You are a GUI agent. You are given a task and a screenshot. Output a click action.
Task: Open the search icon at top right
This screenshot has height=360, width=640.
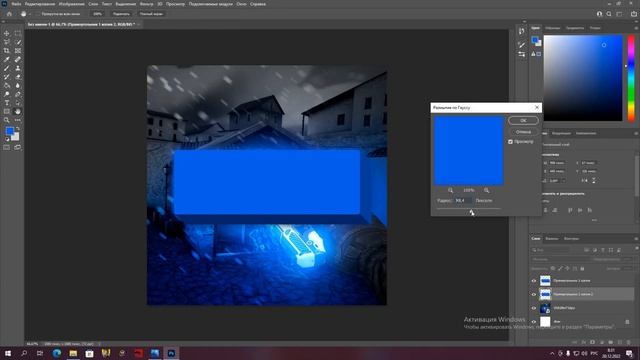click(x=609, y=14)
